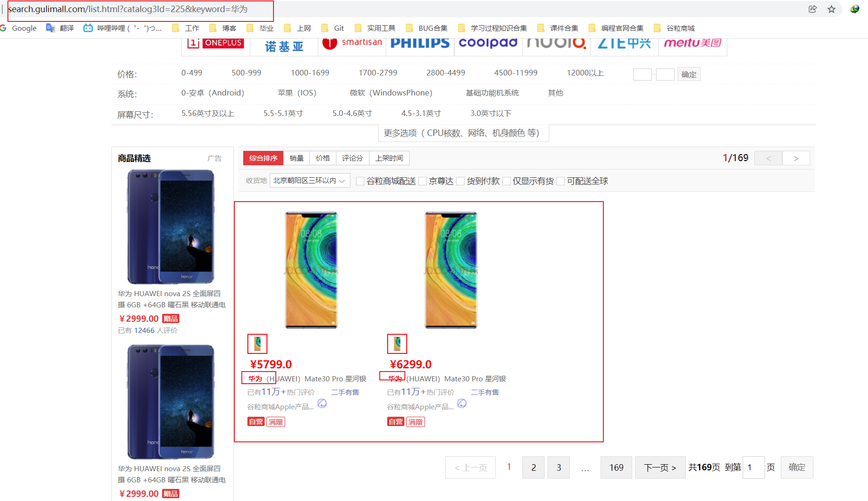
Task: Filter system by 苹果 (IOS)
Action: click(x=297, y=93)
